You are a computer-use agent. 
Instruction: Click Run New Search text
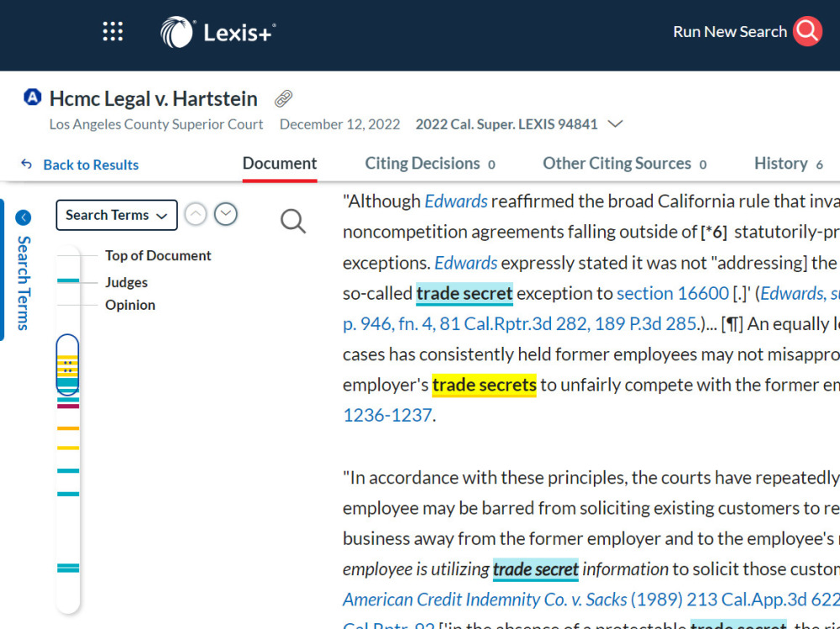tap(730, 32)
